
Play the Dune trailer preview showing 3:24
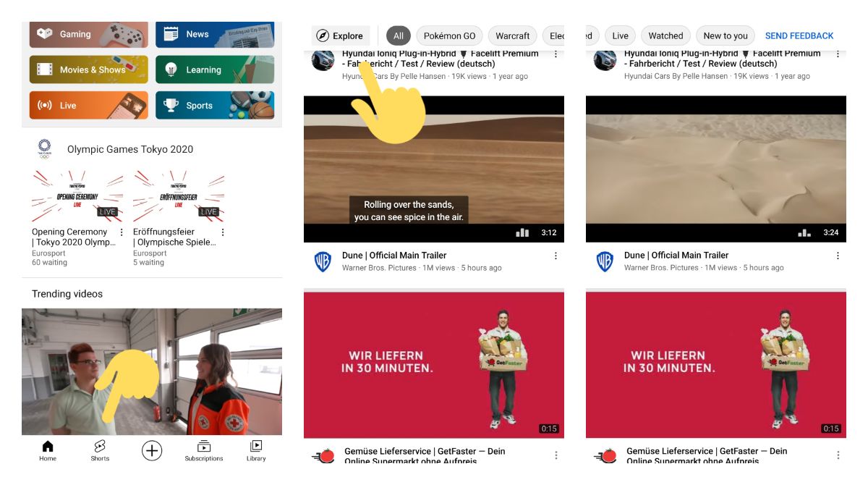[716, 169]
